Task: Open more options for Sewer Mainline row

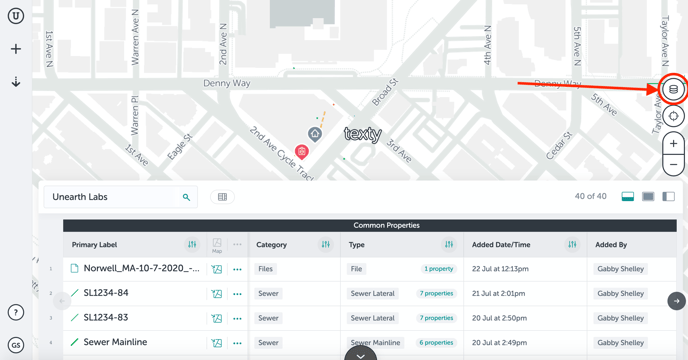Action: (x=237, y=343)
